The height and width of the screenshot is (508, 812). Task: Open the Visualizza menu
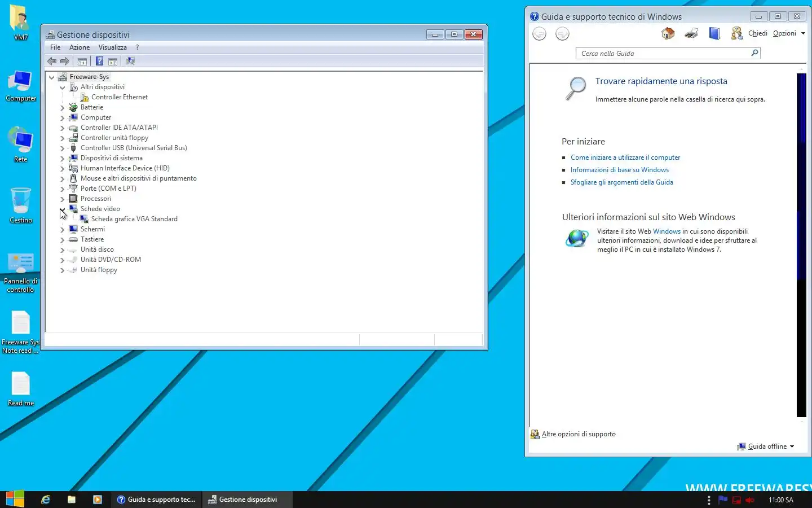click(113, 47)
